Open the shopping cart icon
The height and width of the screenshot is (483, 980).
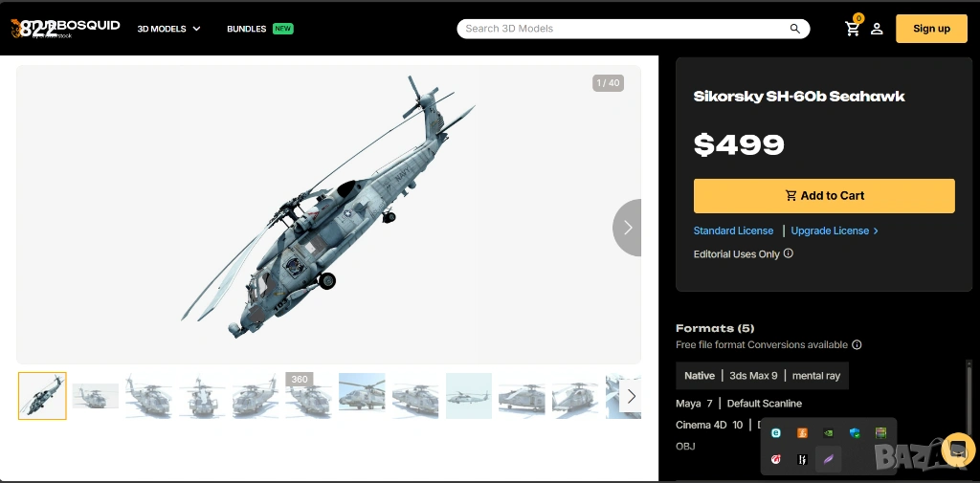tap(852, 29)
